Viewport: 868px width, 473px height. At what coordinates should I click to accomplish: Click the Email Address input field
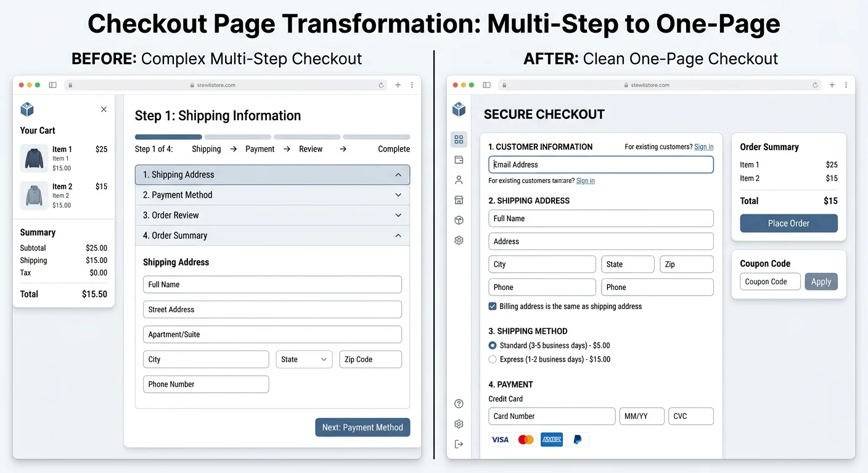pyautogui.click(x=601, y=164)
